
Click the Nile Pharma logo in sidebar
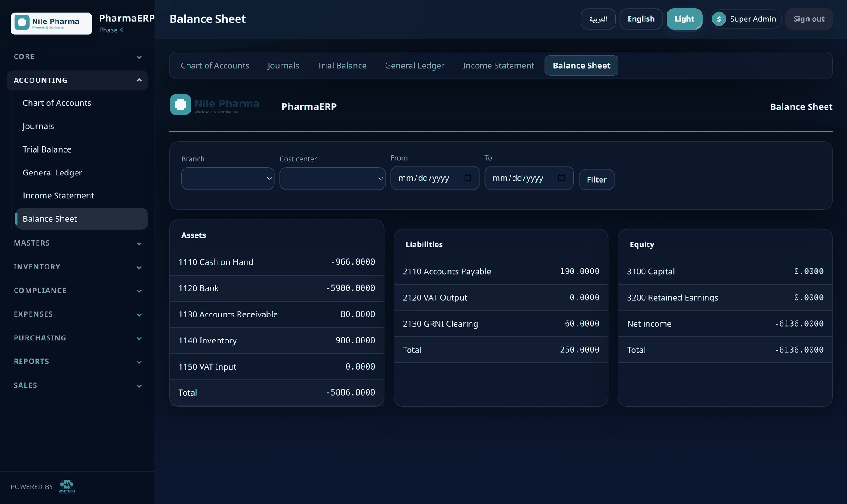click(51, 23)
